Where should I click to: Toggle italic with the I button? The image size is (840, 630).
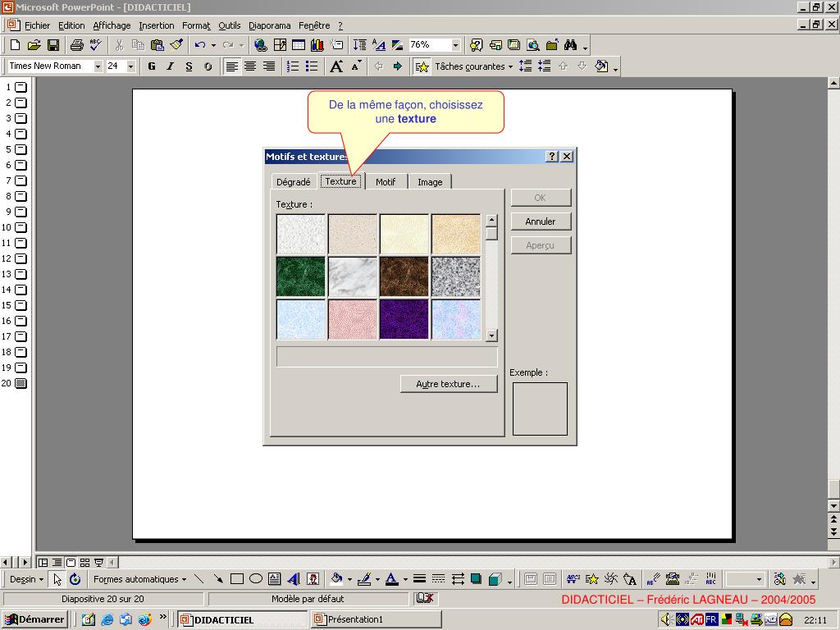pos(171,66)
